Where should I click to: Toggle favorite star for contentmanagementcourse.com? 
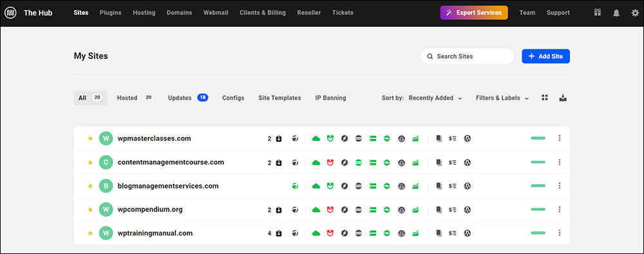(x=90, y=162)
